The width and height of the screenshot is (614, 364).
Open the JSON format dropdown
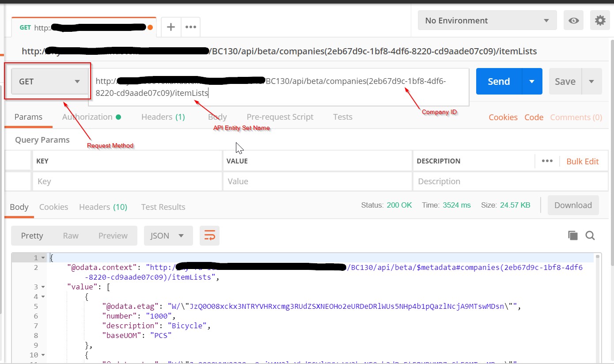coord(168,236)
